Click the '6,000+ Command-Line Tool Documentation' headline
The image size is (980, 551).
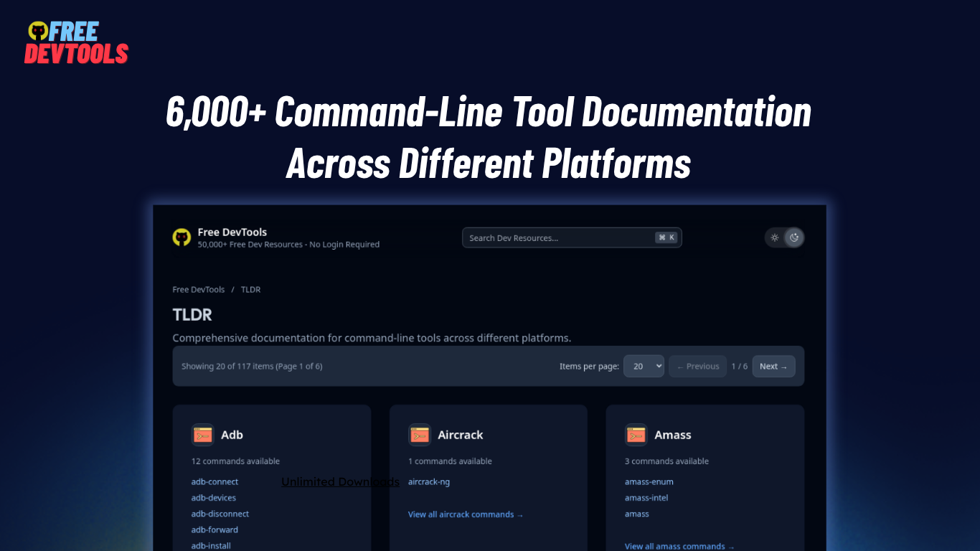[x=489, y=112]
